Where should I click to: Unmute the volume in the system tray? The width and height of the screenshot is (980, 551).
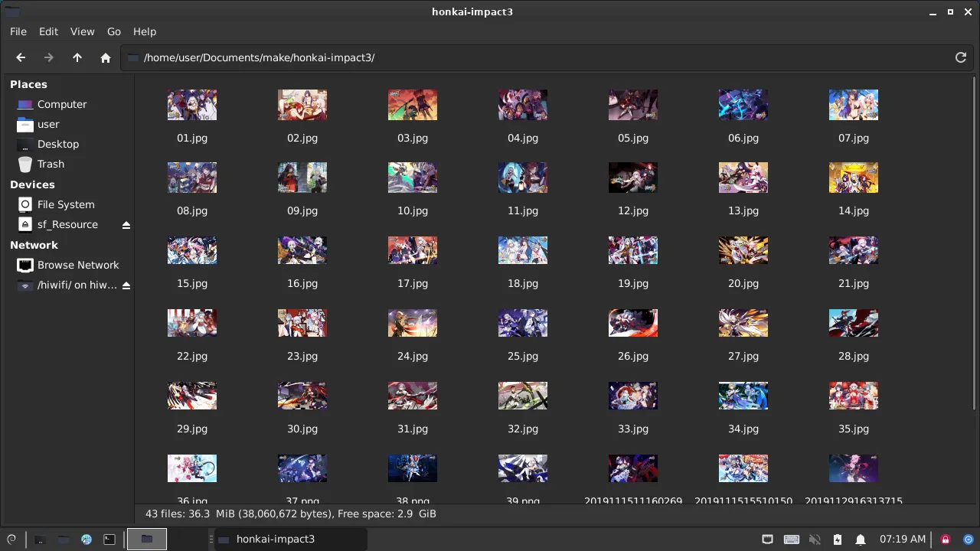point(815,539)
